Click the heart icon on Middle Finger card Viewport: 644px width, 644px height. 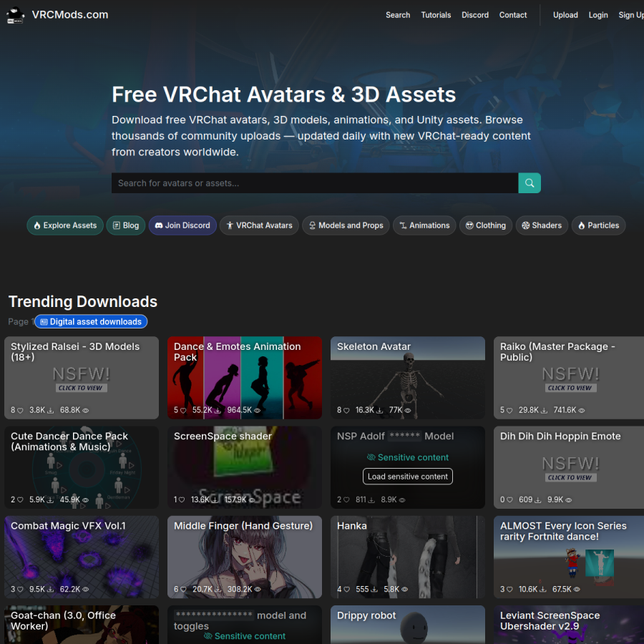(x=183, y=590)
